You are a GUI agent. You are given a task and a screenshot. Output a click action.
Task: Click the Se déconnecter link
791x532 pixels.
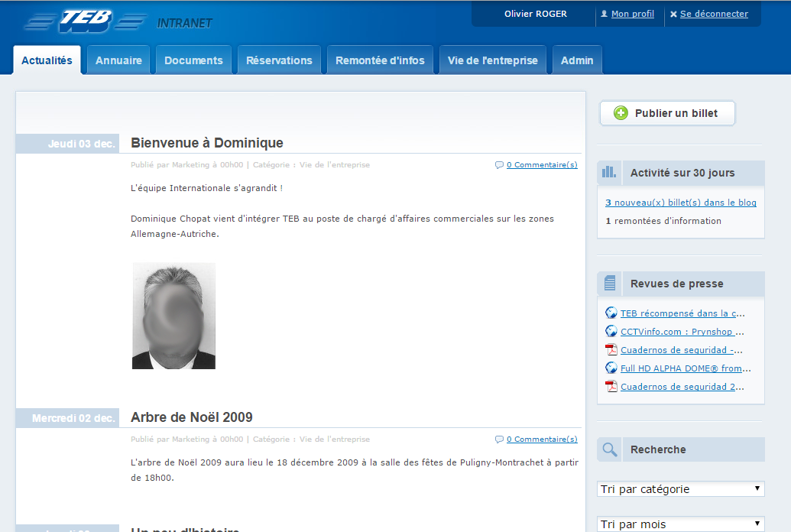pyautogui.click(x=714, y=14)
